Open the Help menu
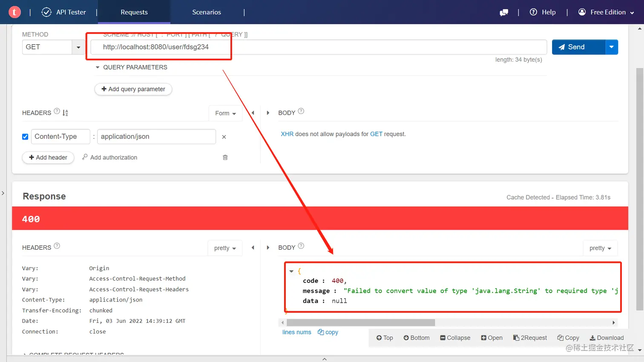This screenshot has height=362, width=644. (x=543, y=12)
